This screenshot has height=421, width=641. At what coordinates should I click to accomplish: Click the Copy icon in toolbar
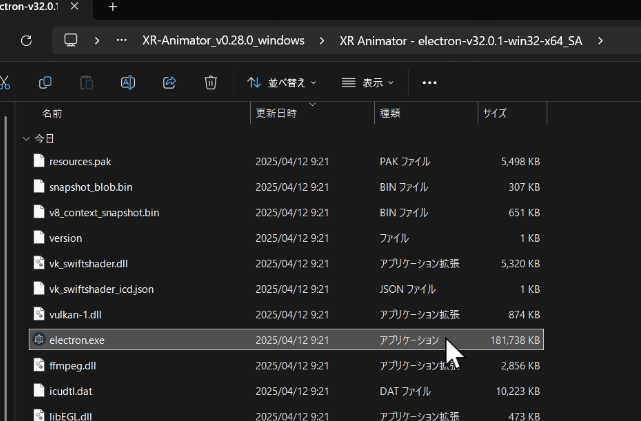tap(45, 82)
